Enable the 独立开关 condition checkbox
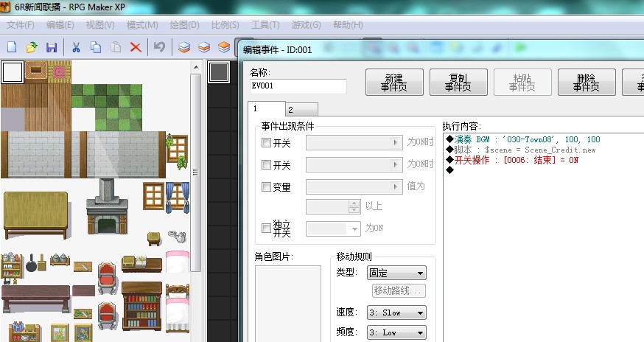 [266, 228]
